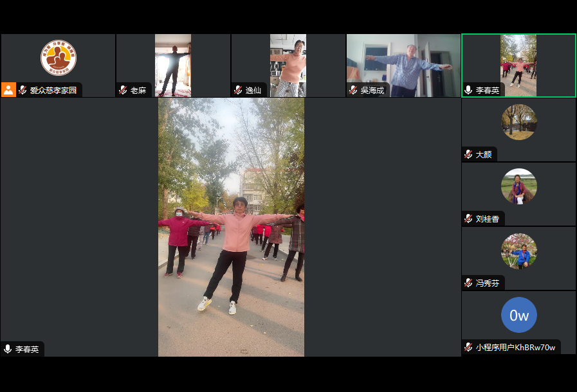Click the muted mic icon for 冯秀芬

468,283
